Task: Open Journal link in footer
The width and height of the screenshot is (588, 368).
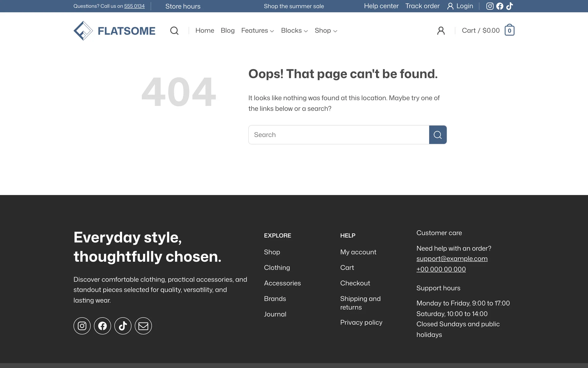Action: 275,314
